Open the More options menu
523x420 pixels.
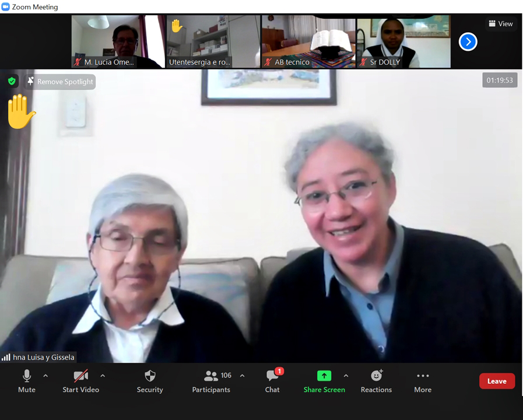pos(423,381)
